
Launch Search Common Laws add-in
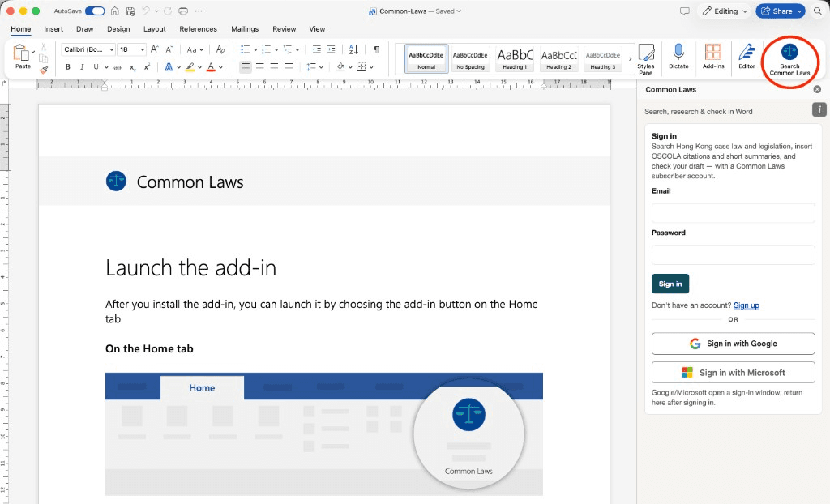pyautogui.click(x=789, y=60)
